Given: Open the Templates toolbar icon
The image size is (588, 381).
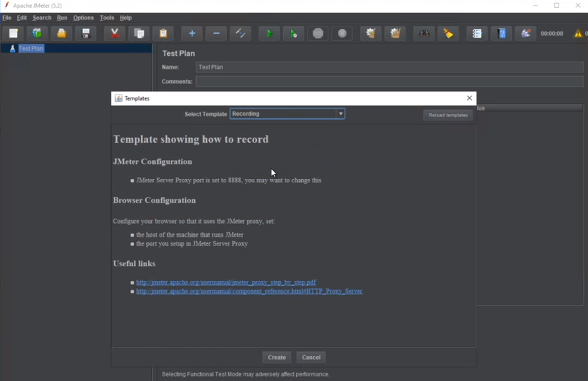Looking at the screenshot, I should pyautogui.click(x=37, y=34).
